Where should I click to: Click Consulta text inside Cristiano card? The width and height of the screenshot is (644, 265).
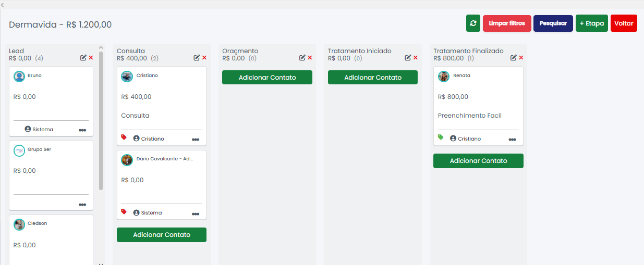pyautogui.click(x=135, y=116)
